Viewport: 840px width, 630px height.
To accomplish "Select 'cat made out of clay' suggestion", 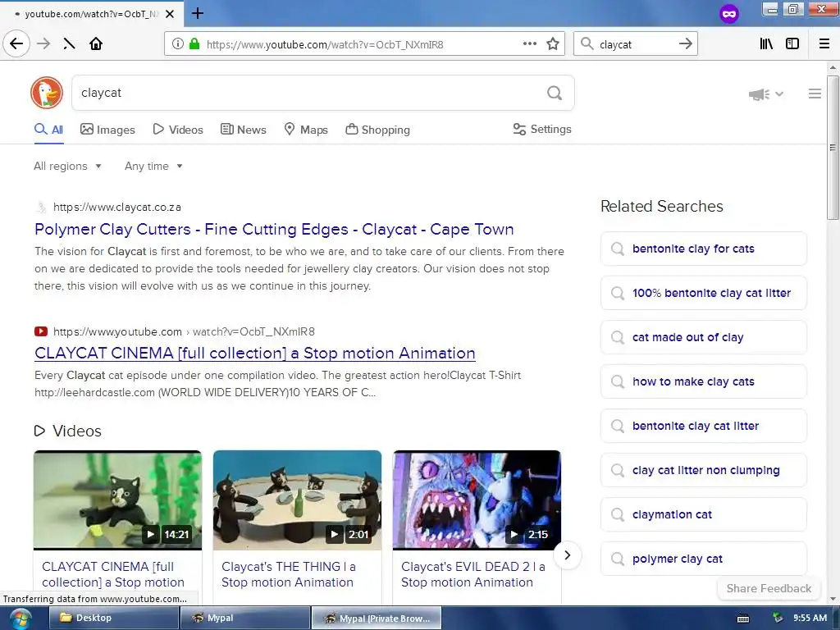I will click(703, 337).
